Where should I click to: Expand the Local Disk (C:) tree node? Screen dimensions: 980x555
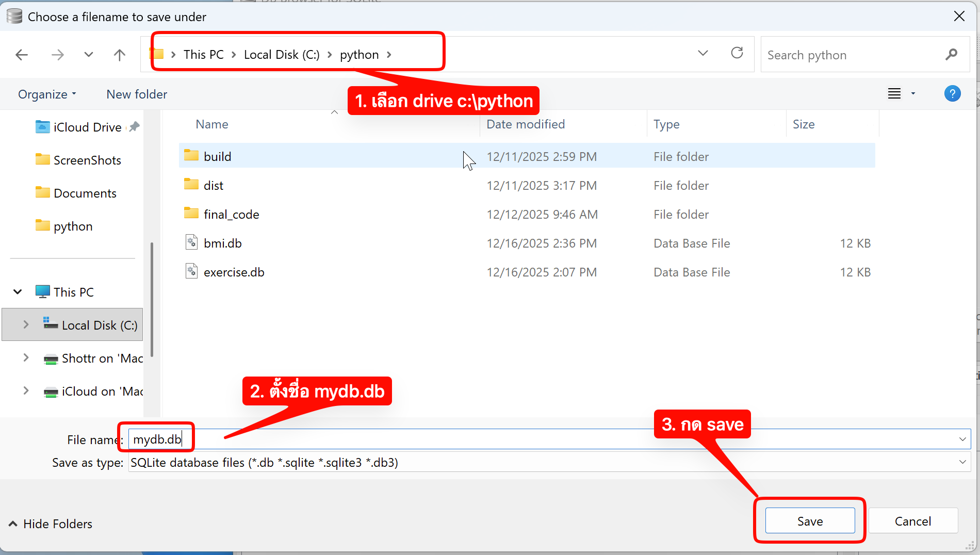coord(26,325)
